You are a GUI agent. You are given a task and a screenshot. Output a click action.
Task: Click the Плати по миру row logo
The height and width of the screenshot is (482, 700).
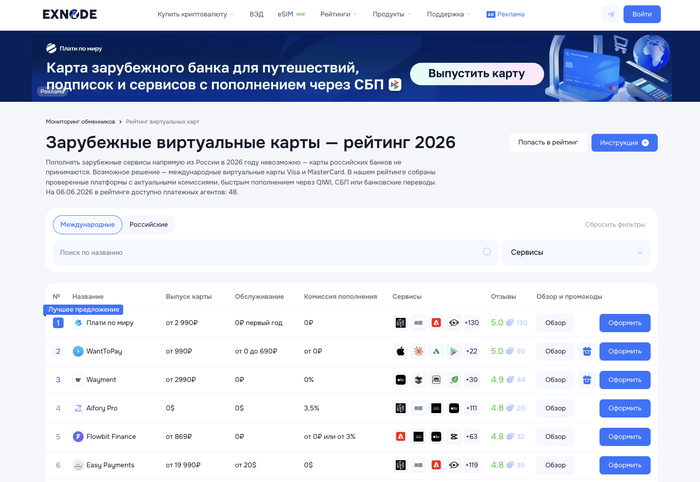(x=78, y=323)
